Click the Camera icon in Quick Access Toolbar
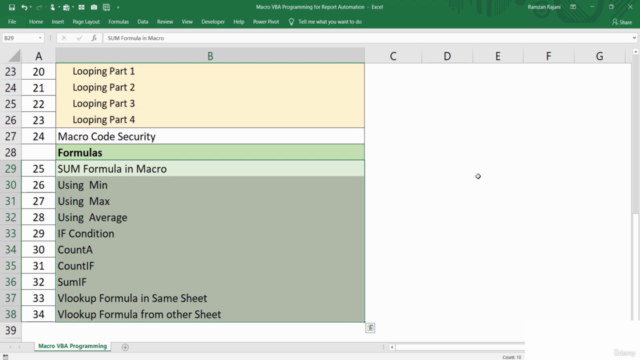 tap(94, 7)
